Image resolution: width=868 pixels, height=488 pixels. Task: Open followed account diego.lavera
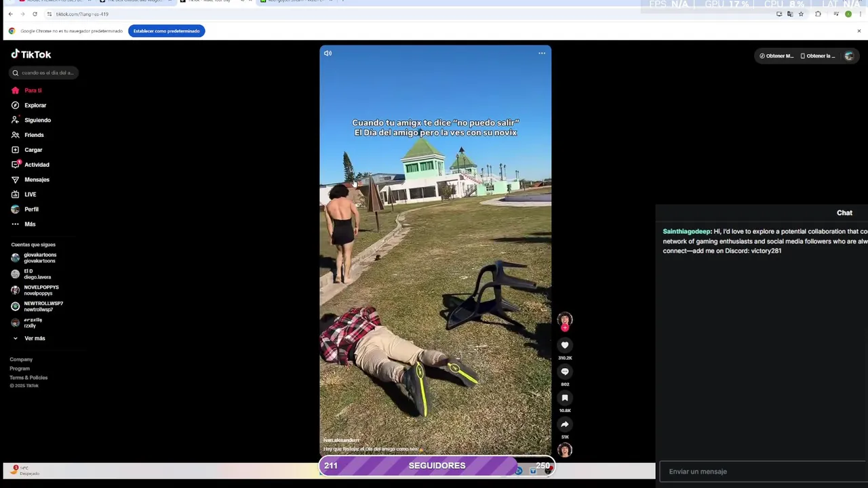31,274
